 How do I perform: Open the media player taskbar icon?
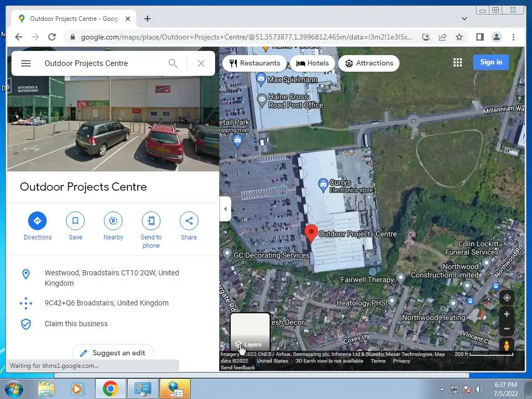(x=77, y=389)
